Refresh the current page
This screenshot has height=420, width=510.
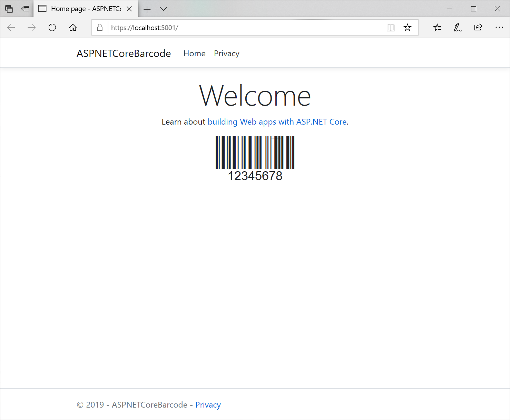(52, 28)
